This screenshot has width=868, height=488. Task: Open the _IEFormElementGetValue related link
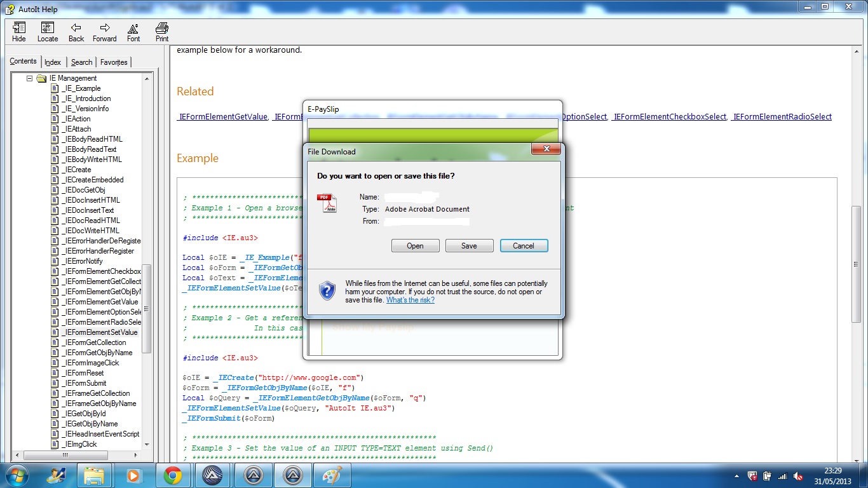222,117
